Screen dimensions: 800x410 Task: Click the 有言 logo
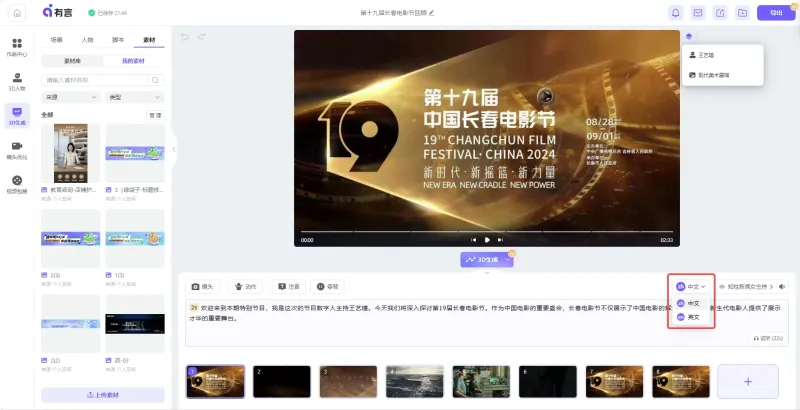57,12
